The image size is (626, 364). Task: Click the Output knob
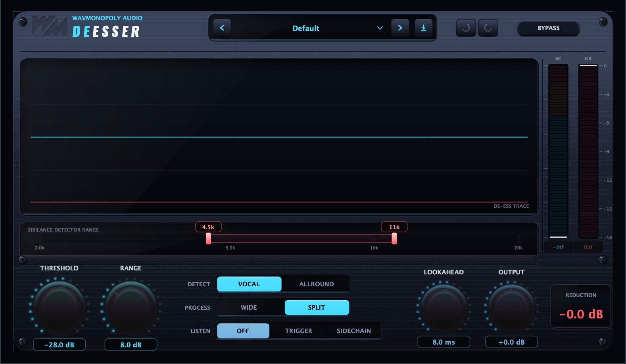click(511, 307)
